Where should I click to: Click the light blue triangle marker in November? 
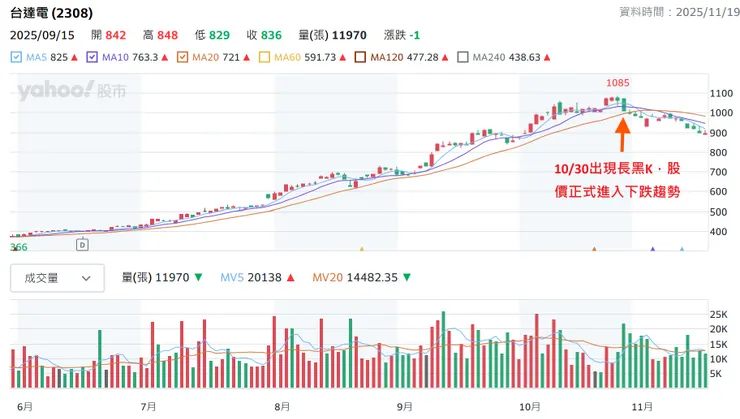coord(682,249)
